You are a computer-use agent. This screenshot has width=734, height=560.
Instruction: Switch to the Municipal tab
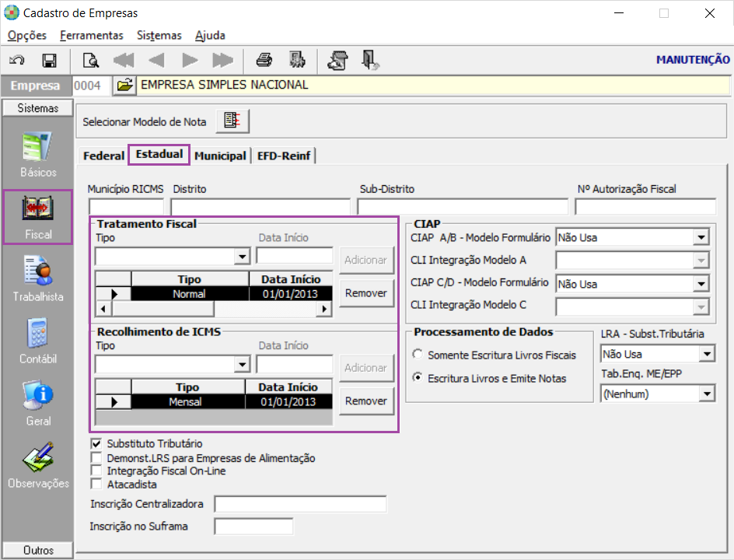click(x=220, y=156)
